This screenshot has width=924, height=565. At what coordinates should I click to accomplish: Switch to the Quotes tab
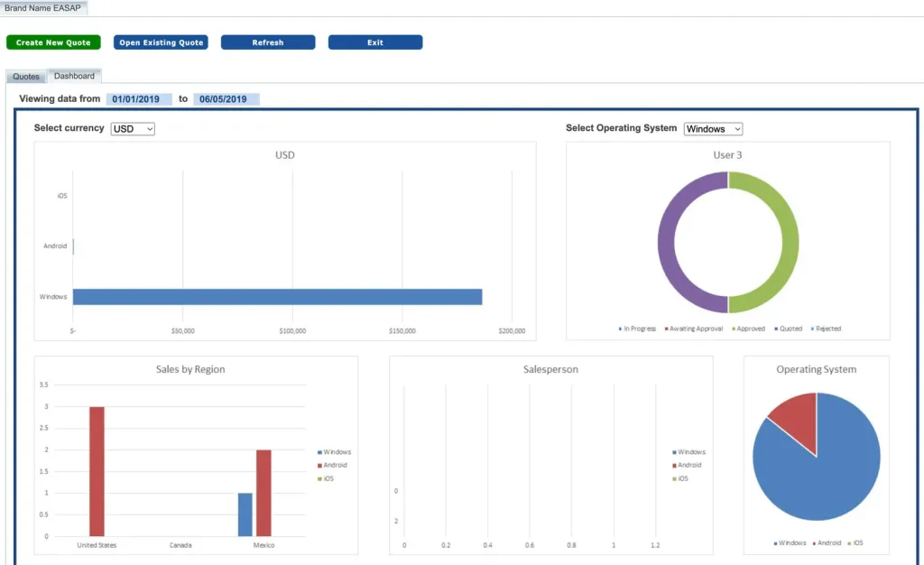[26, 77]
